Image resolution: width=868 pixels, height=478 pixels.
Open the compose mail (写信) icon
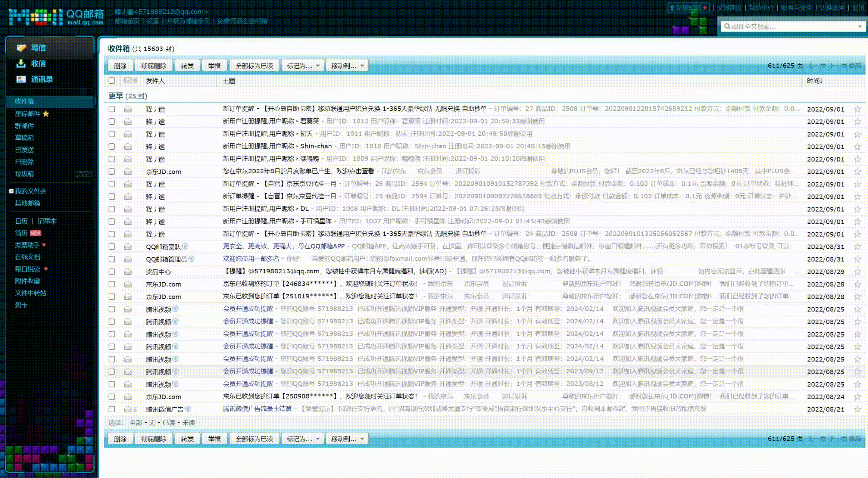point(21,48)
